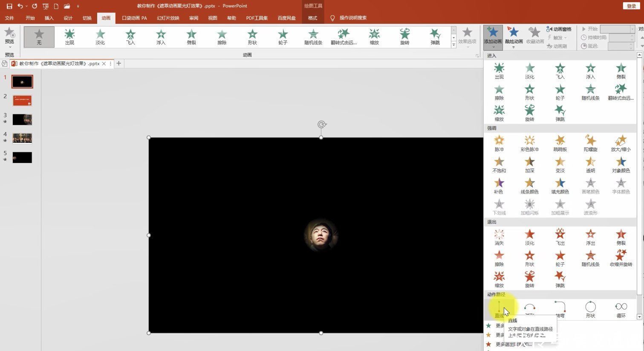Pick 淡化 in the 退出 section
The width and height of the screenshot is (644, 351).
[x=529, y=237]
